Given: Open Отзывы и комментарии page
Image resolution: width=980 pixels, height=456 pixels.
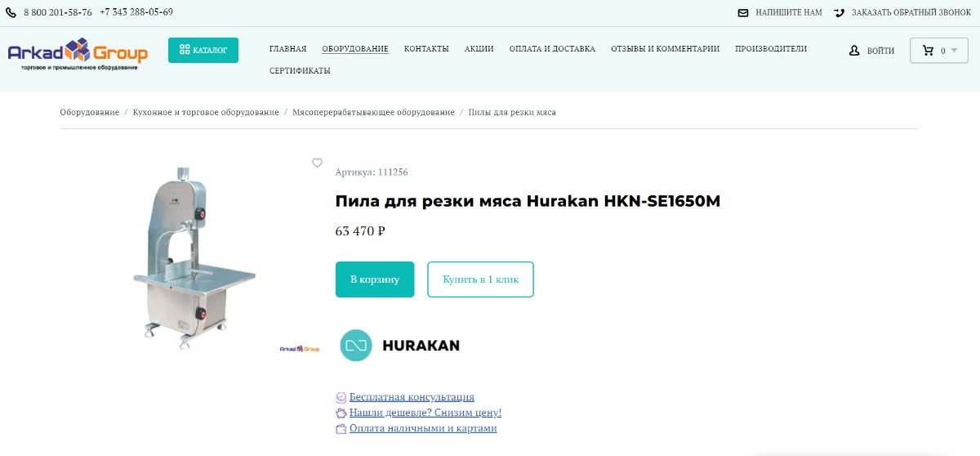Looking at the screenshot, I should [666, 49].
